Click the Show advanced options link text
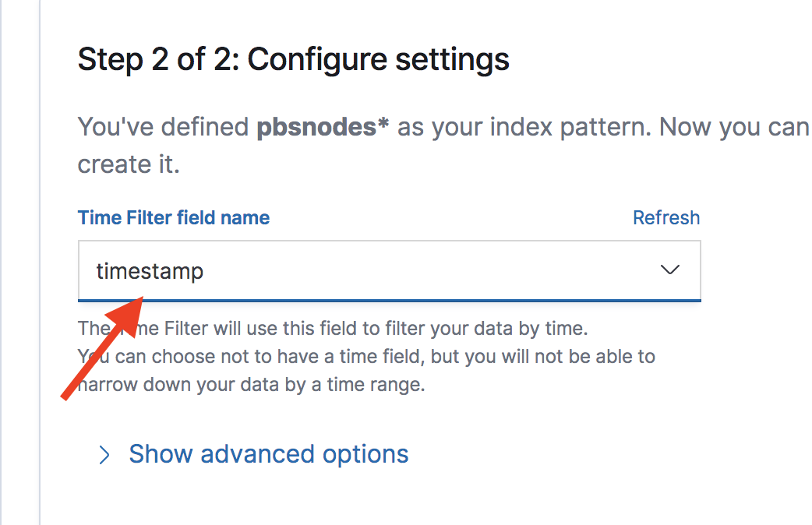812x525 pixels. pos(268,454)
